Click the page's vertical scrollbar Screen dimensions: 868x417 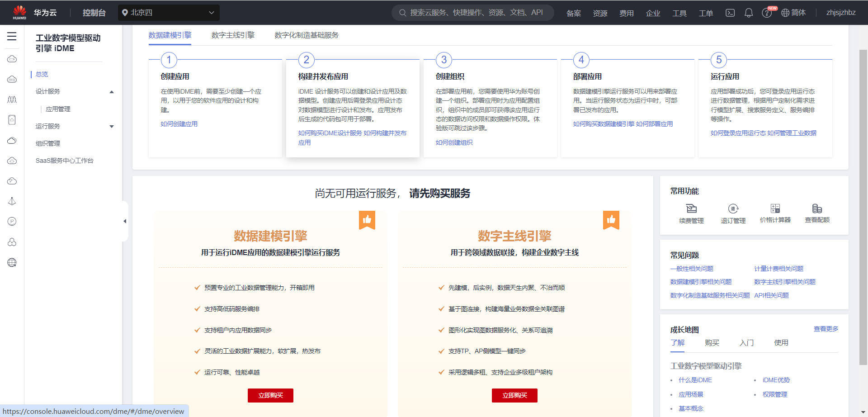tap(863, 207)
